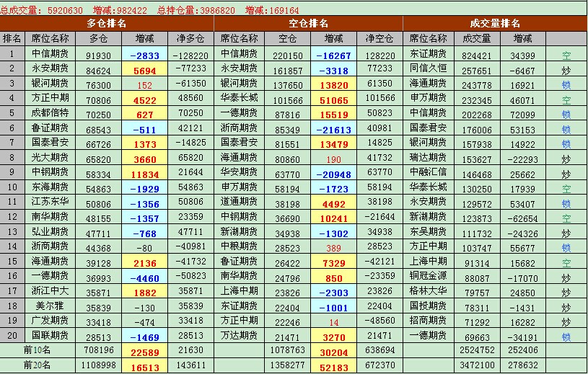
Task: Click the blue change value -16267
Action: tap(334, 55)
